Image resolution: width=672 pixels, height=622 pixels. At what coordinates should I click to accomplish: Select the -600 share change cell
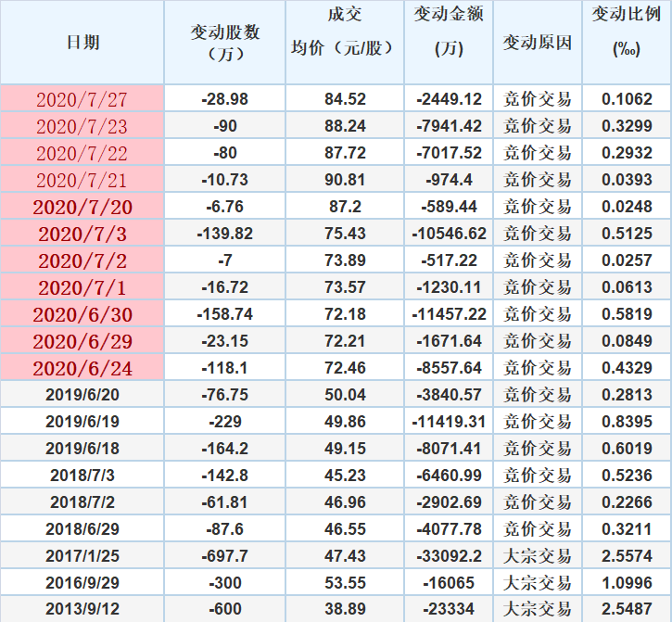[x=225, y=609]
